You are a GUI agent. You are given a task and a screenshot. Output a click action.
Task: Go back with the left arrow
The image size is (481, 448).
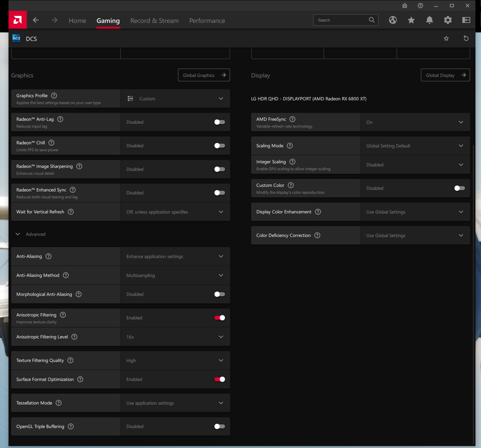36,20
